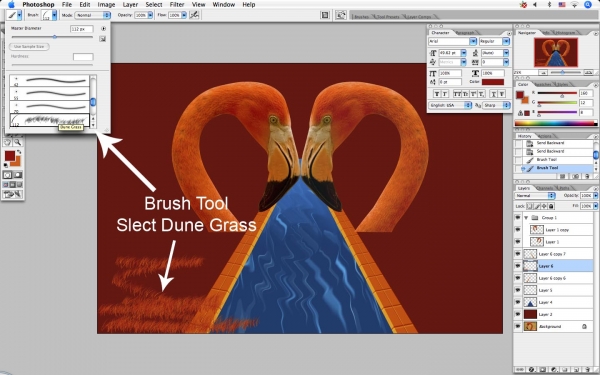Enable the airbrush icon in options bar
The image size is (600, 375).
(x=194, y=15)
